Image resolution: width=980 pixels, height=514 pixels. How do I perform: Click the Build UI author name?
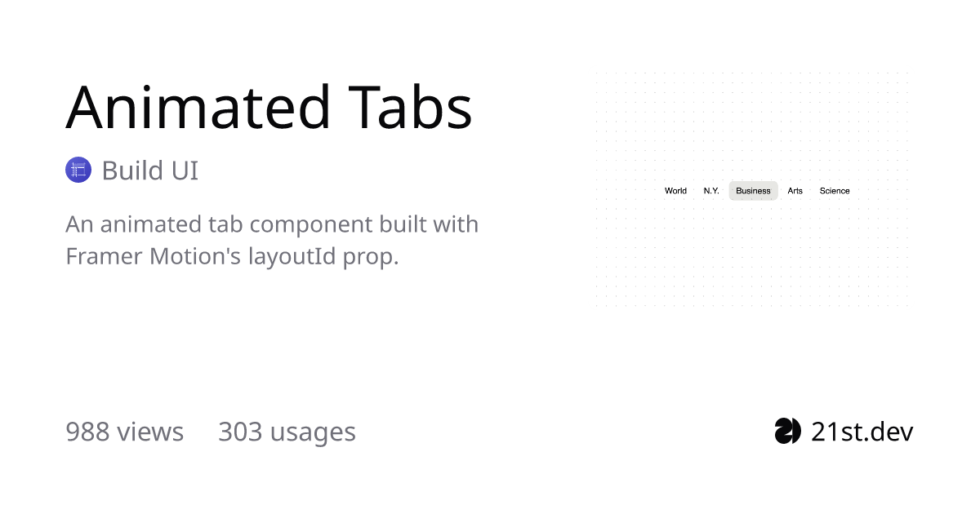[150, 171]
